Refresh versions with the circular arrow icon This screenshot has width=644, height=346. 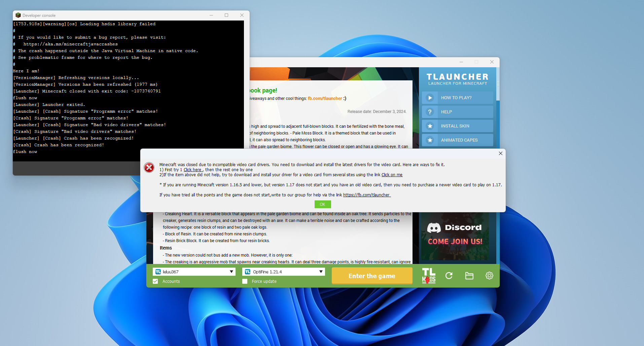[x=449, y=276]
